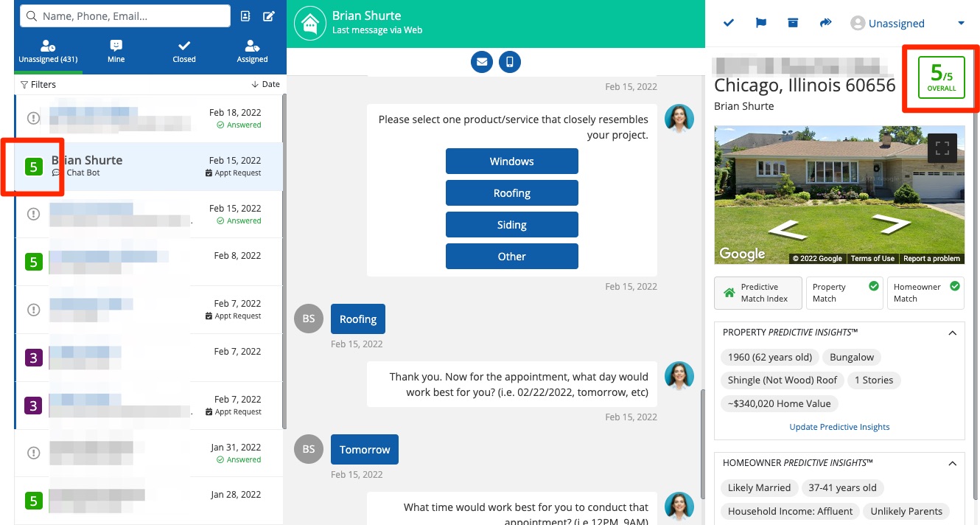Screen dimensions: 980x525
Task: Click the Update Predictive Insights link
Action: 839,427
